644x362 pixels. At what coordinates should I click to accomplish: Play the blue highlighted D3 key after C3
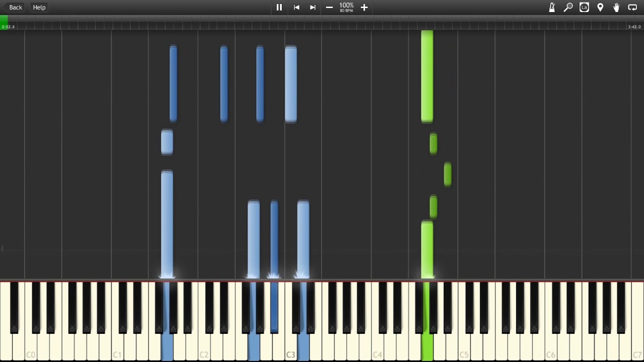tap(303, 347)
